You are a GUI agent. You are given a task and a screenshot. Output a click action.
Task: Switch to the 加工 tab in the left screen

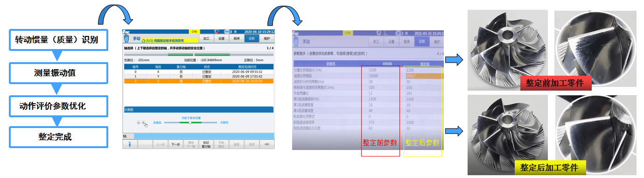coord(206,39)
